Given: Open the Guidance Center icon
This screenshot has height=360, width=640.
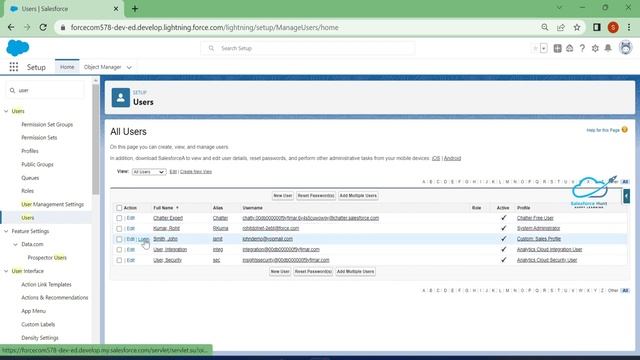Looking at the screenshot, I should (570, 48).
